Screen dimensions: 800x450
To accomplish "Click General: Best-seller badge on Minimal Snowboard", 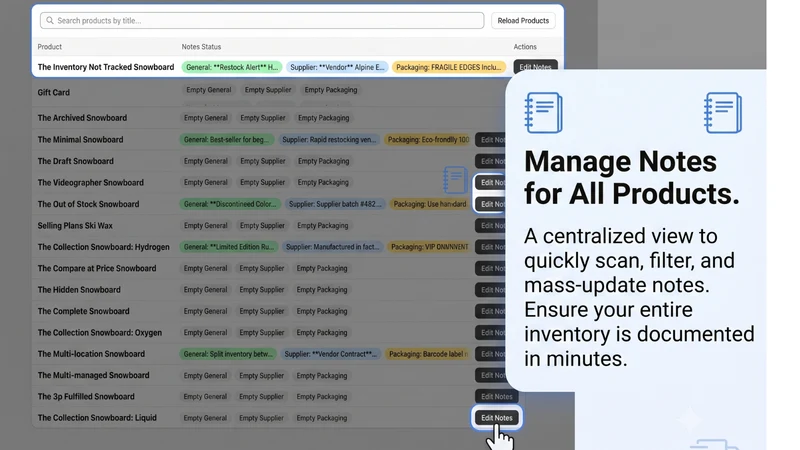I will click(227, 139).
